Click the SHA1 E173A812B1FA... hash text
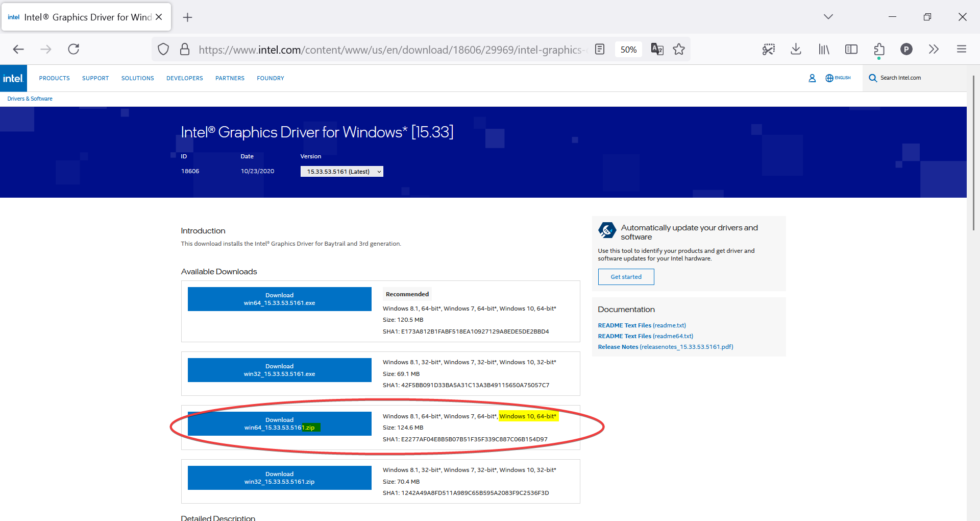 [x=466, y=331]
